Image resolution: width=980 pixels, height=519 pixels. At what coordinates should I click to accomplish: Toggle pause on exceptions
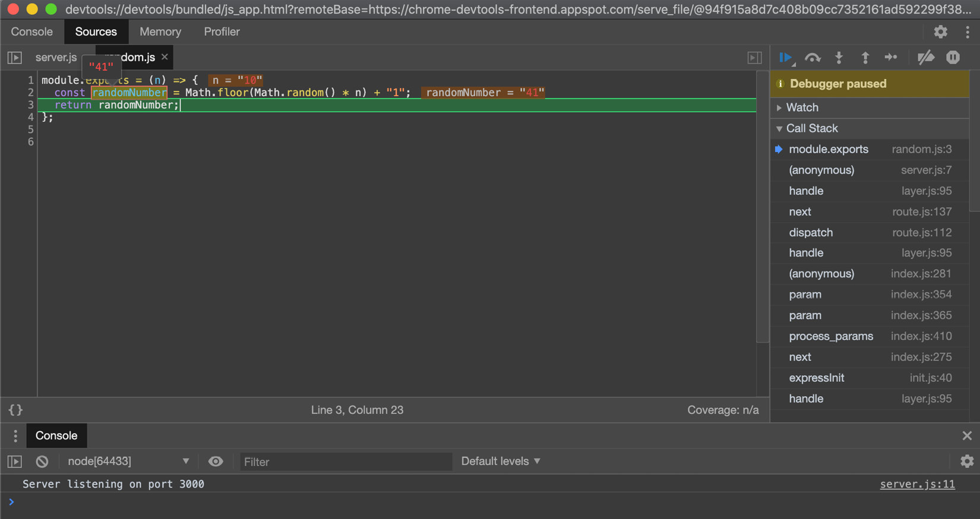click(953, 58)
